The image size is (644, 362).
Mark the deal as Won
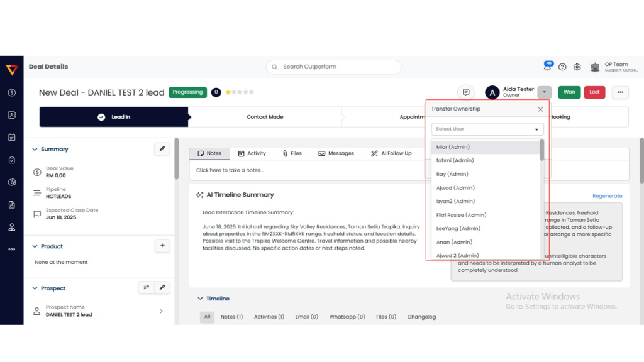click(x=569, y=92)
